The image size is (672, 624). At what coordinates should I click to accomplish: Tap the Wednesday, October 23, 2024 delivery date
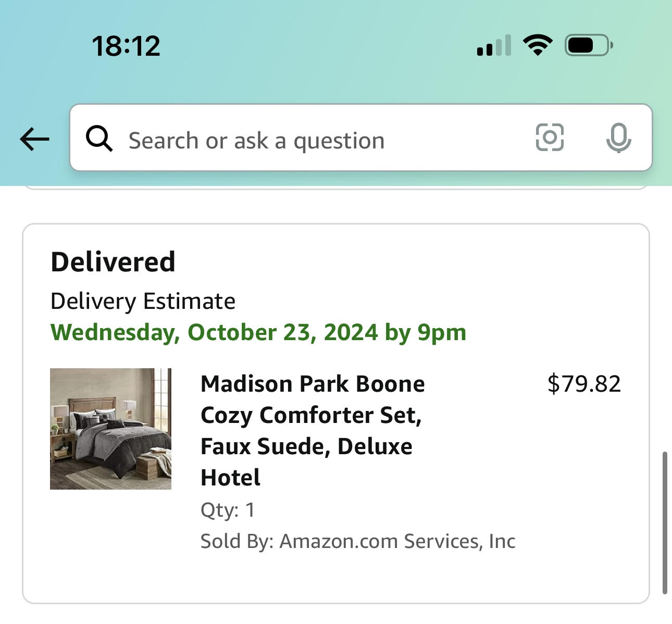point(258,332)
